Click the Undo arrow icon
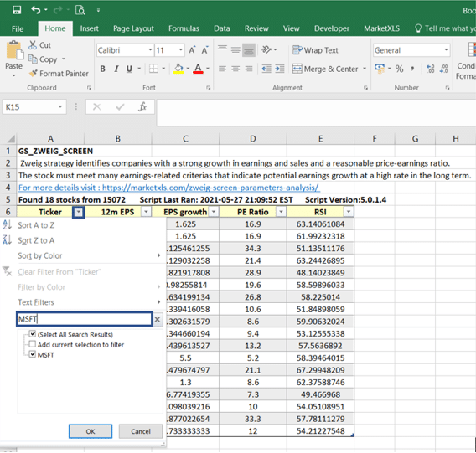This screenshot has height=453, width=476. pyautogui.click(x=35, y=10)
